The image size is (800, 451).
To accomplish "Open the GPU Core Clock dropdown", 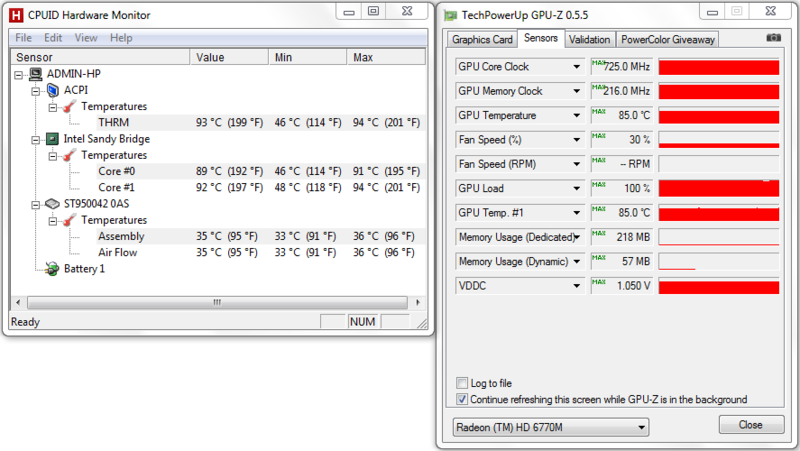I will point(576,67).
